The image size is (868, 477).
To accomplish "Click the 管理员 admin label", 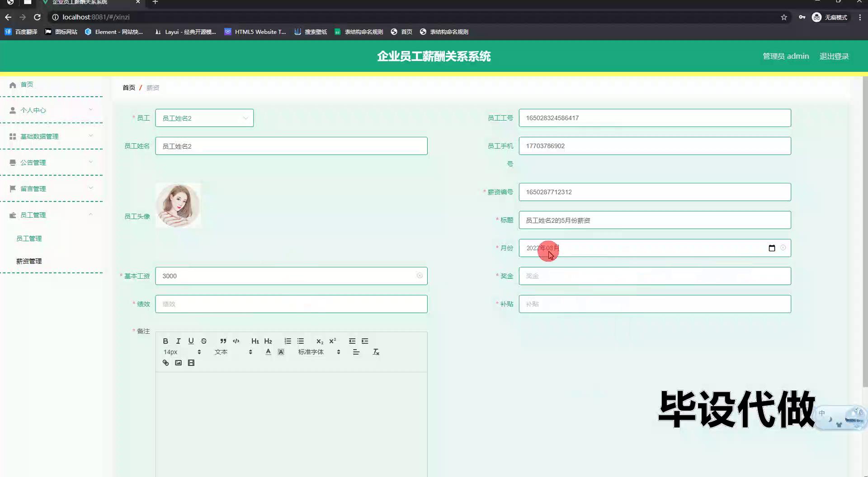I will point(786,56).
